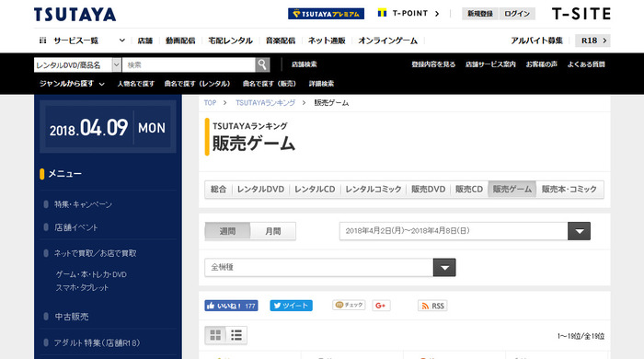Open the ネット通販 menu item
Image resolution: width=644 pixels, height=359 pixels.
pyautogui.click(x=327, y=41)
